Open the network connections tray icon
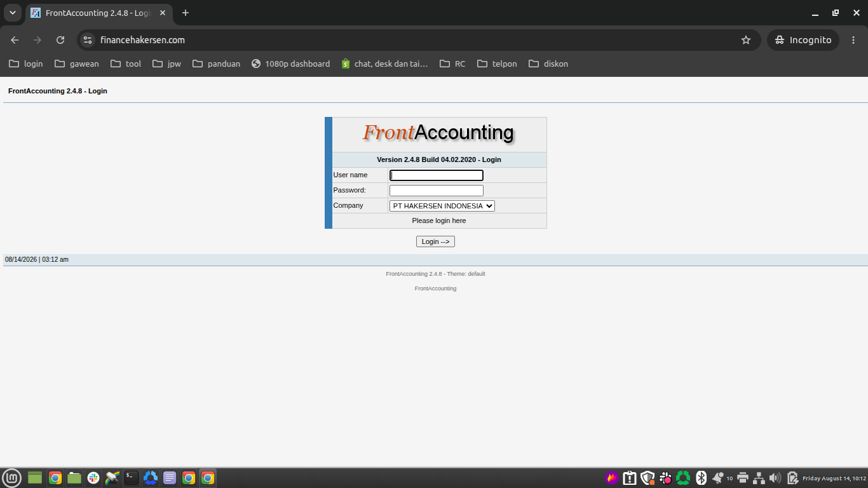Viewport: 868px width, 488px height. point(759,478)
